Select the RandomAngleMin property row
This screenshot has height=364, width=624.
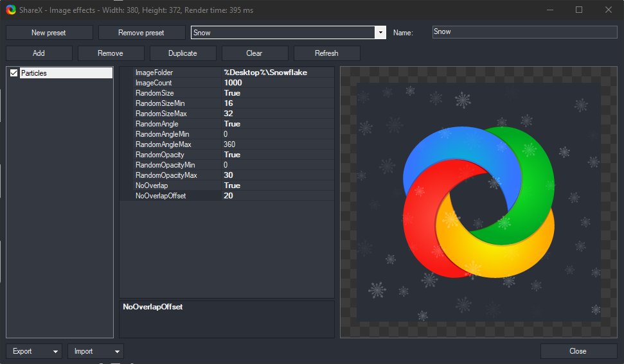(234, 134)
